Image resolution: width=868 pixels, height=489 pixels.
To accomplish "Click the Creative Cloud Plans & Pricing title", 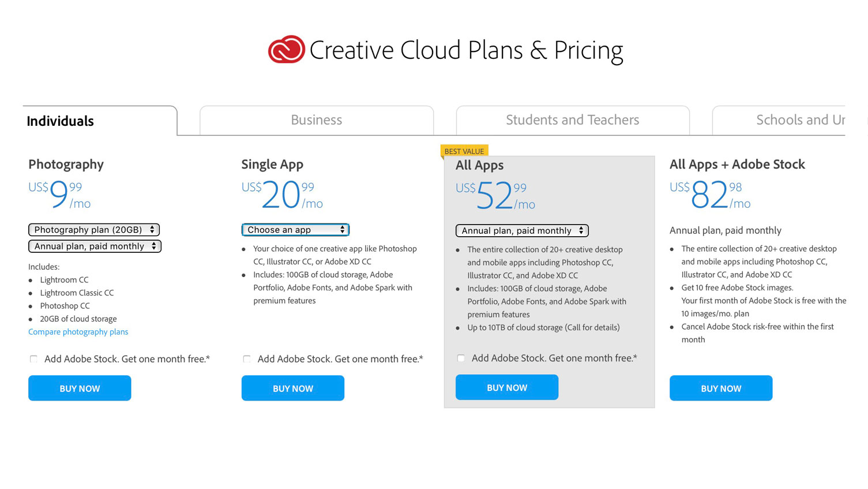I will pyautogui.click(x=466, y=50).
